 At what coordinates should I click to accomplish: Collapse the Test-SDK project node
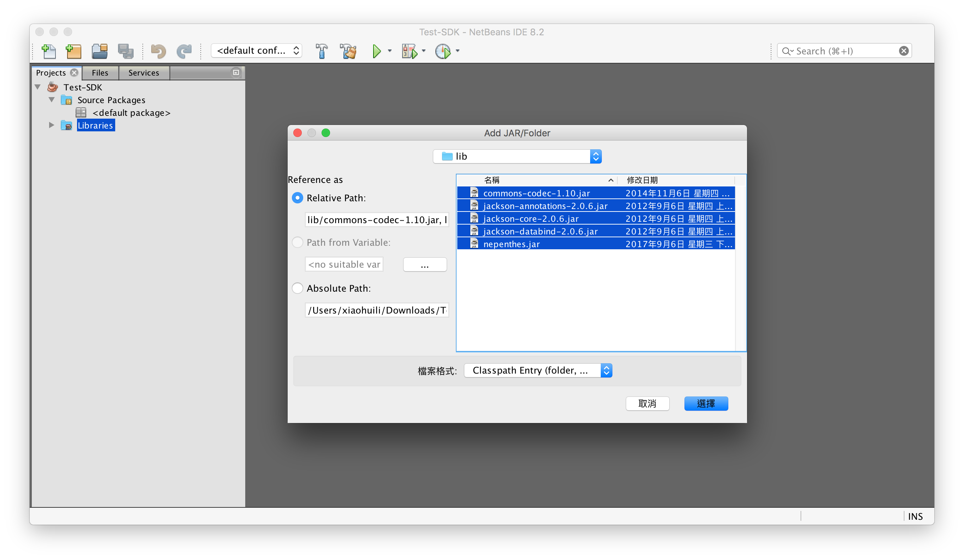click(37, 87)
